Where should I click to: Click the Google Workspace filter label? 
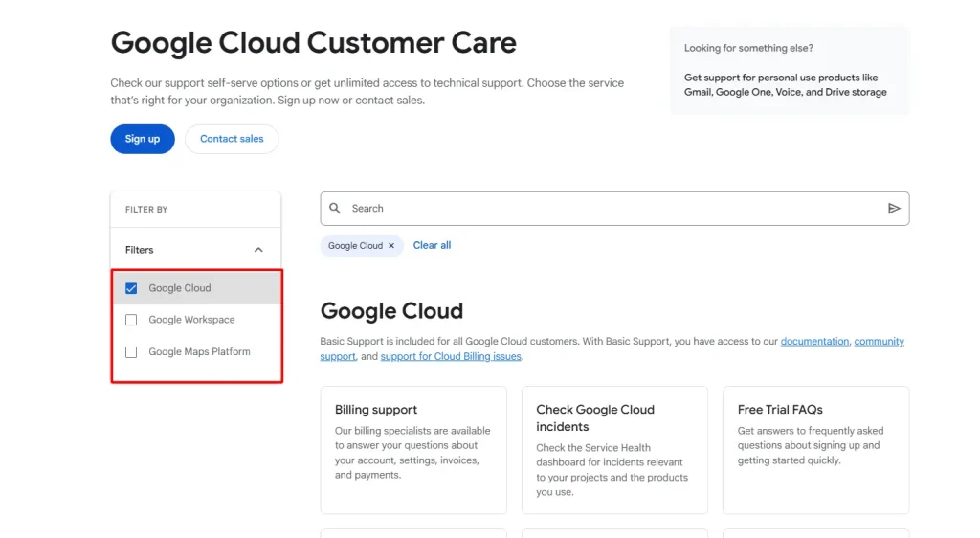191,320
